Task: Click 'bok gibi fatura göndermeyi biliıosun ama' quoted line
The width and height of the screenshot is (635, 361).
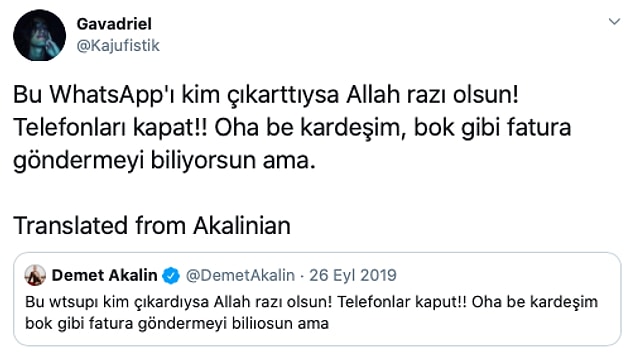Action: [177, 324]
